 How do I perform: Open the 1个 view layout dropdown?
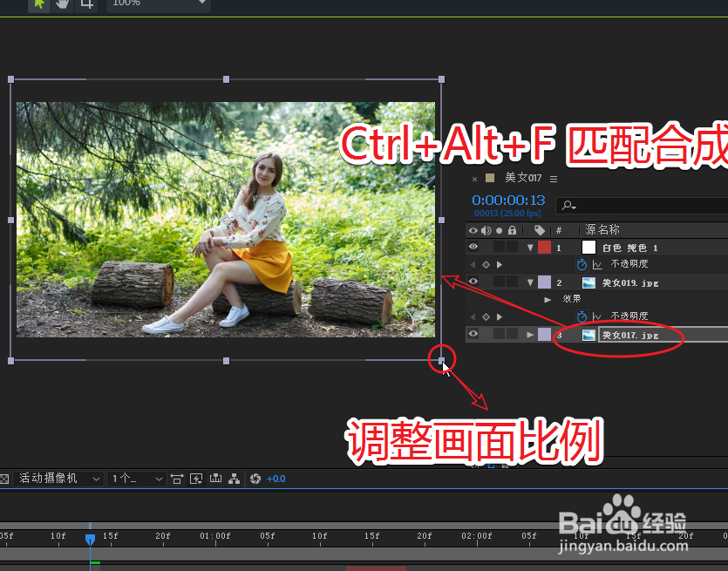click(x=137, y=479)
